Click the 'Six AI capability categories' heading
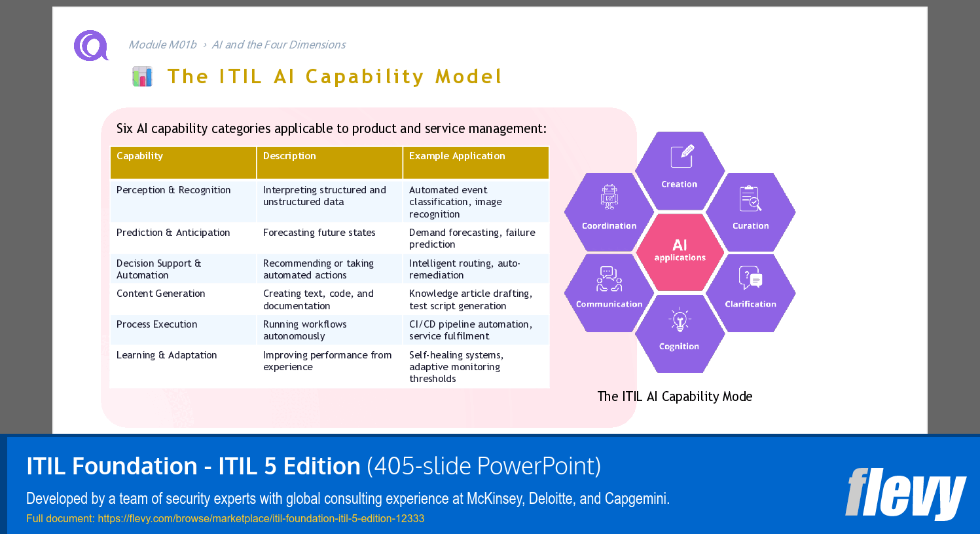 (x=331, y=128)
